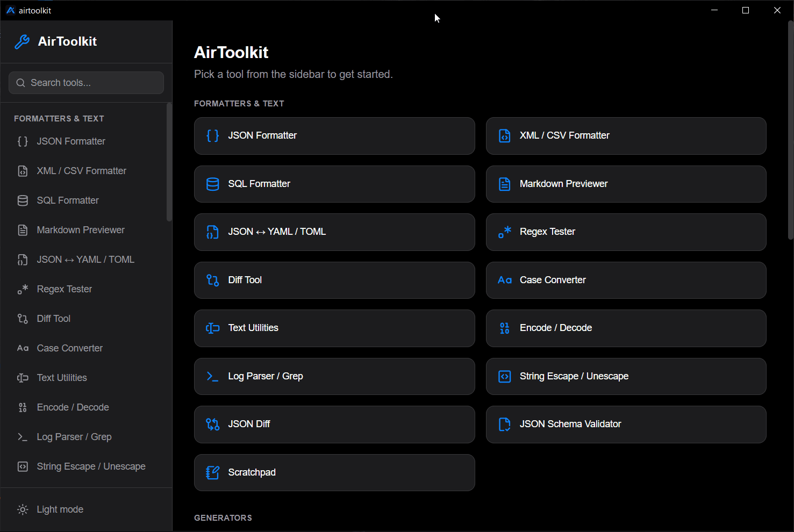Click the Diff Tool card's branch icon

point(213,280)
